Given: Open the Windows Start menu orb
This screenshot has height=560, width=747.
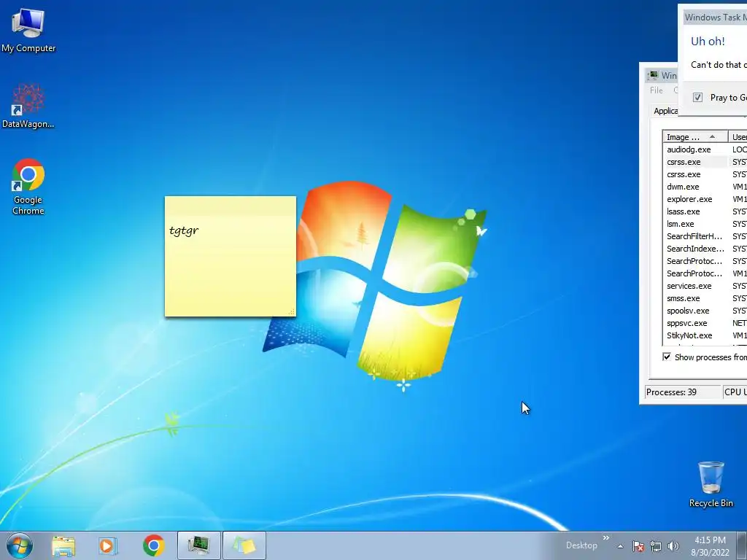Looking at the screenshot, I should click(20, 545).
